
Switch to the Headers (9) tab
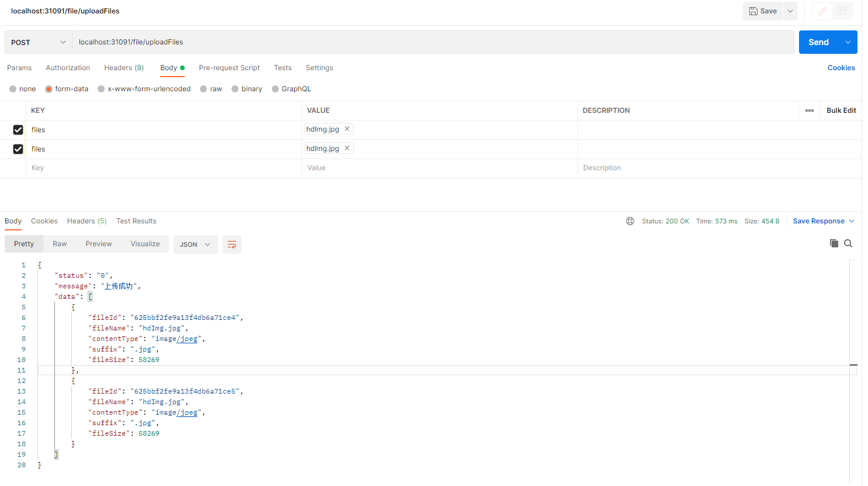(x=124, y=68)
